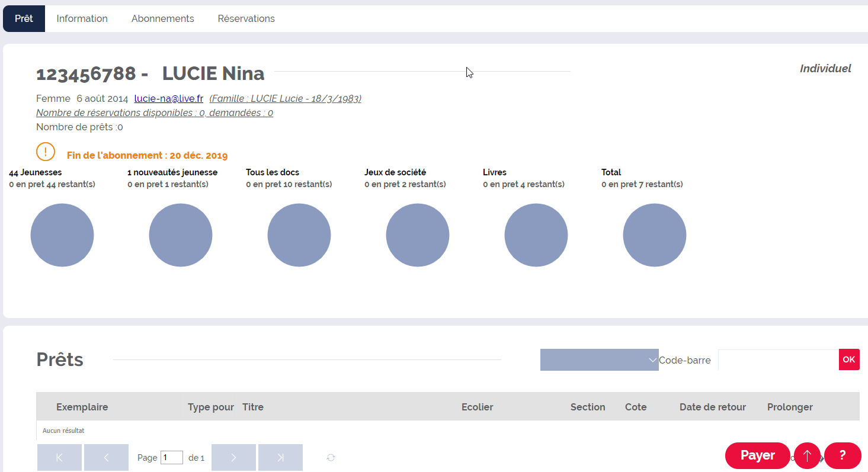Click the Ecolier column header

click(477, 407)
